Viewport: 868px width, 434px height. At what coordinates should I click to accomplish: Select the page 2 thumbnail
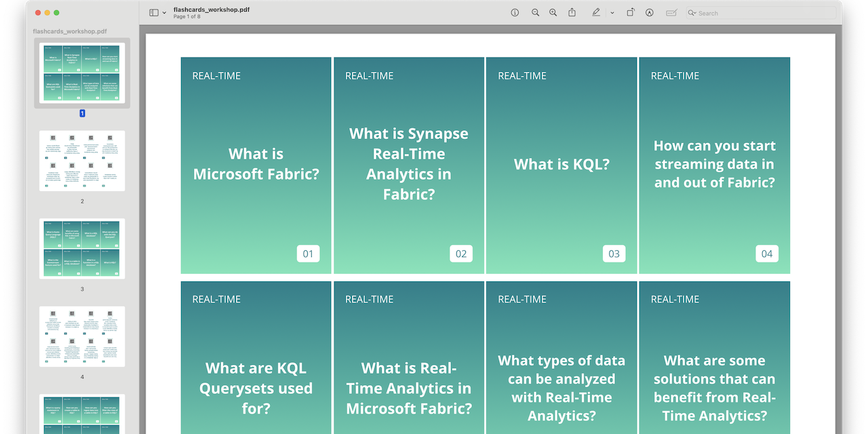point(81,161)
